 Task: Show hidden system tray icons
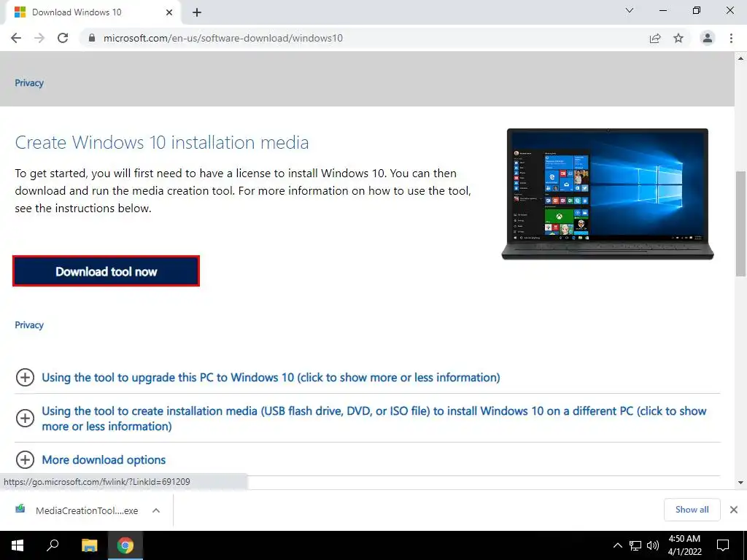(x=617, y=545)
